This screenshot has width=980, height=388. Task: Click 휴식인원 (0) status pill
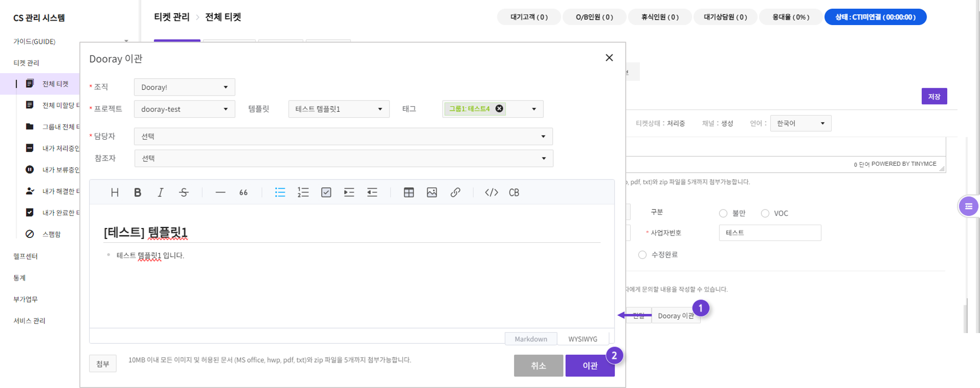click(x=660, y=17)
